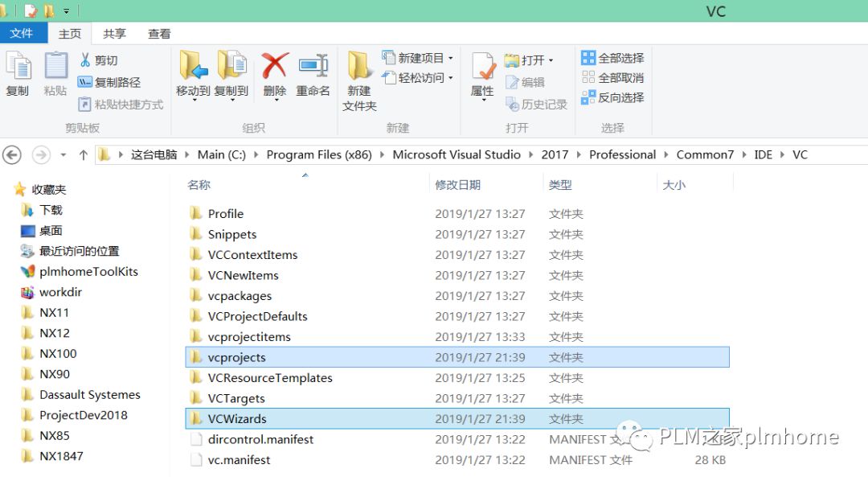Switch to Home (主页) tab
This screenshot has width=868, height=477.
click(x=70, y=34)
